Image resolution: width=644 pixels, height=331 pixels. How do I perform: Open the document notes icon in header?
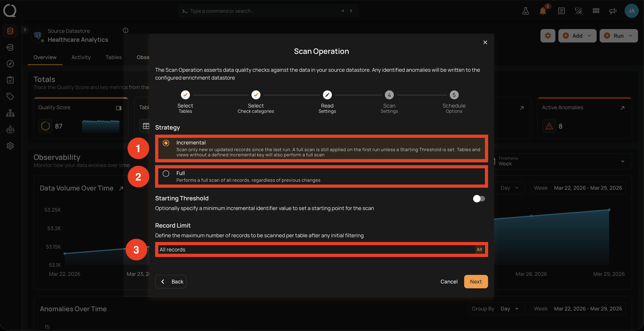coord(561,11)
